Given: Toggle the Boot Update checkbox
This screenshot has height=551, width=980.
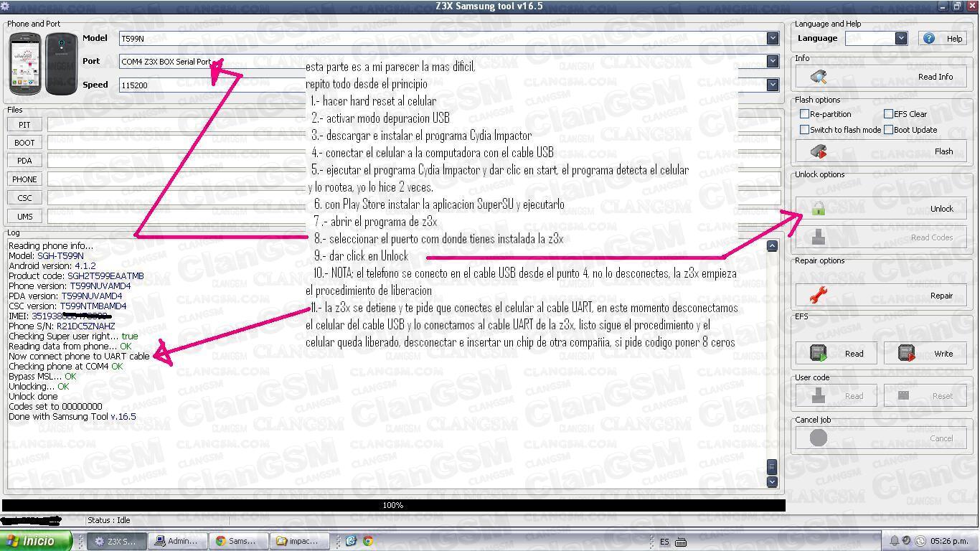Looking at the screenshot, I should [x=888, y=130].
